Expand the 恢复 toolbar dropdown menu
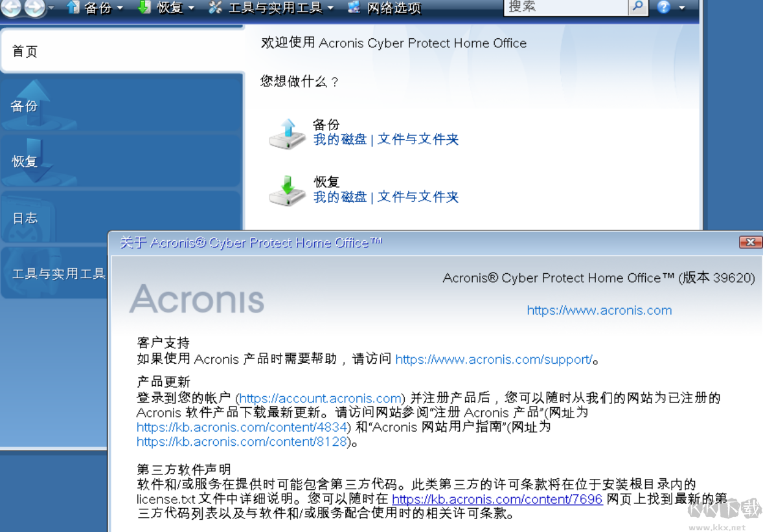 click(x=191, y=8)
